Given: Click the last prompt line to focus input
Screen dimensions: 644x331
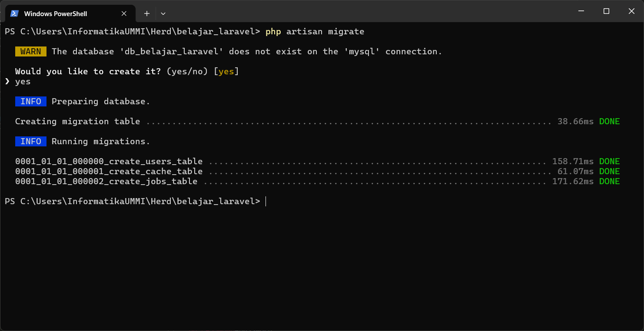Looking at the screenshot, I should tap(135, 201).
